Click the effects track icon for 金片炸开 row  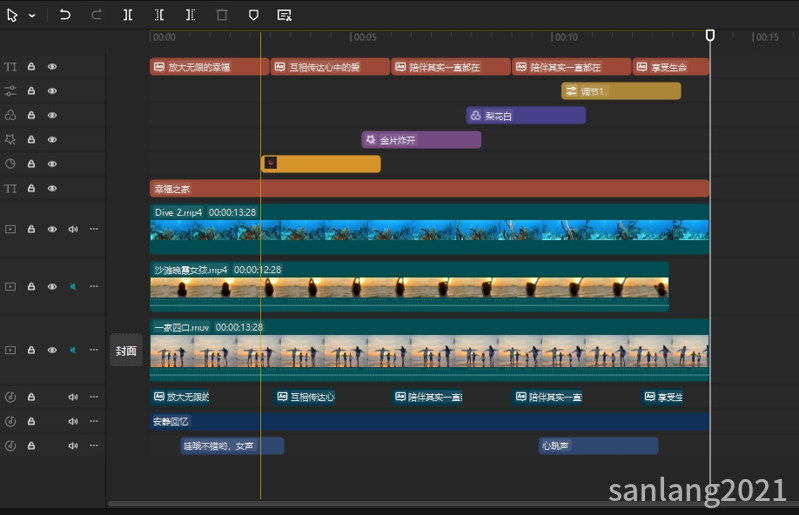pyautogui.click(x=10, y=139)
